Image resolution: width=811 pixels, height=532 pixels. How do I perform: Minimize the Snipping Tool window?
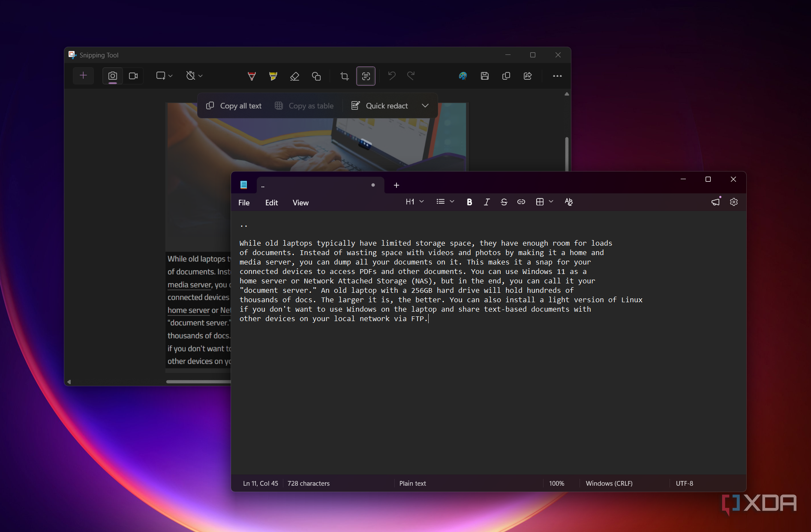tap(508, 55)
